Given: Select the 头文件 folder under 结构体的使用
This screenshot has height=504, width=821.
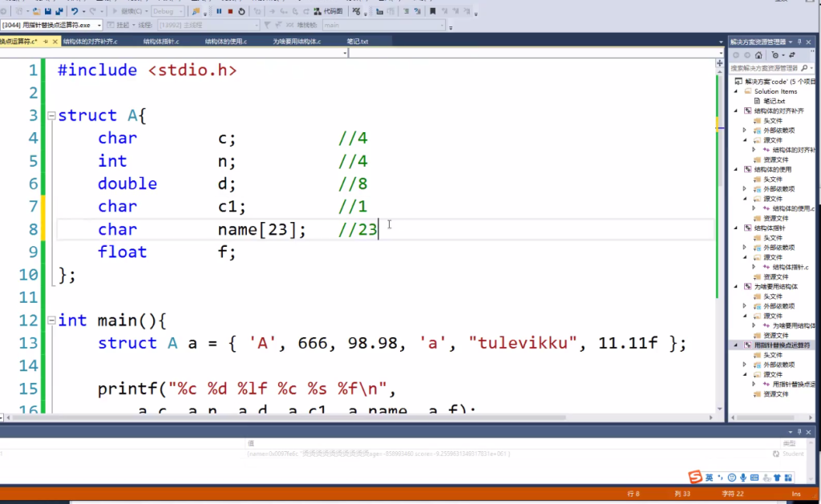Looking at the screenshot, I should point(773,179).
